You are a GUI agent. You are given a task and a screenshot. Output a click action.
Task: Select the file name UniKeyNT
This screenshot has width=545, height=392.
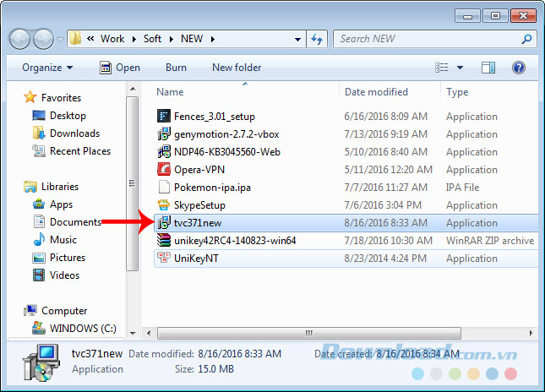[x=196, y=259]
